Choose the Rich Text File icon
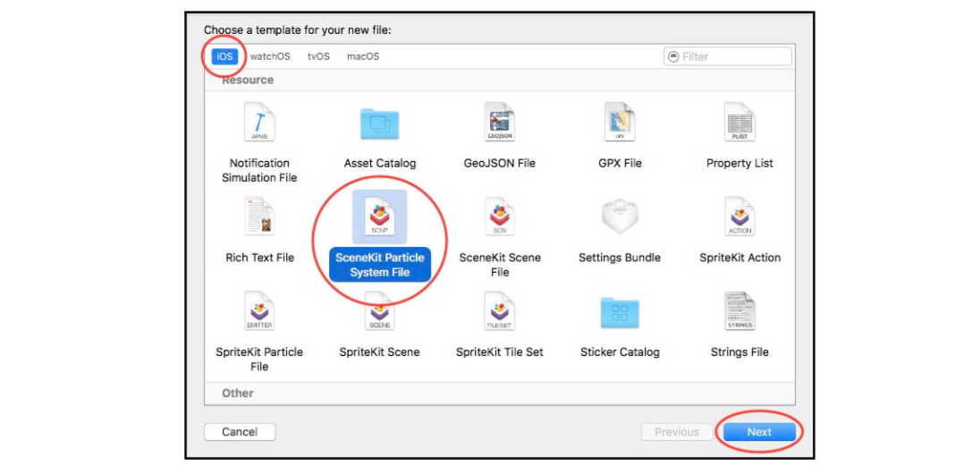Screen dimensions: 980x467 [x=259, y=217]
